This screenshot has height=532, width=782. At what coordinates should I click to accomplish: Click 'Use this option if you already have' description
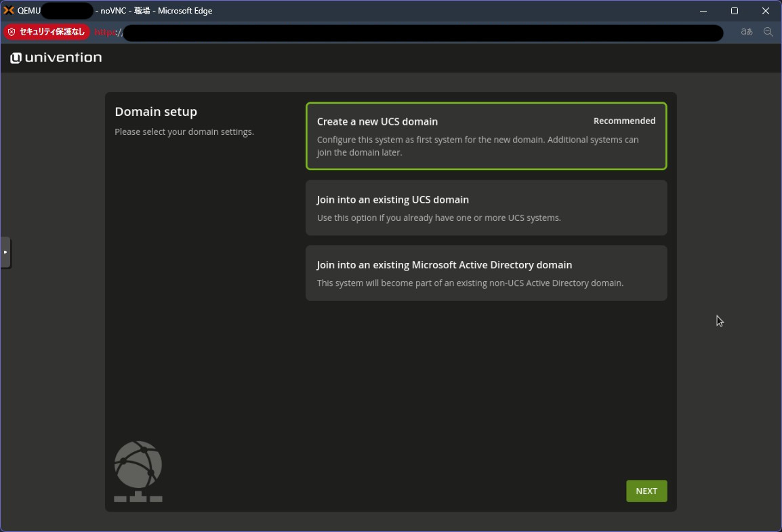click(x=438, y=218)
